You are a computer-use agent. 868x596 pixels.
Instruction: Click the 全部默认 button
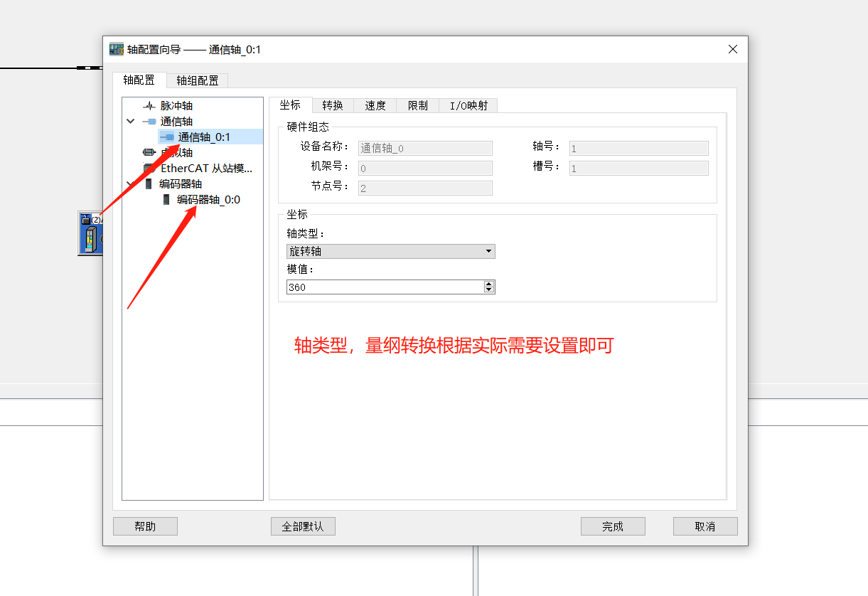[303, 526]
